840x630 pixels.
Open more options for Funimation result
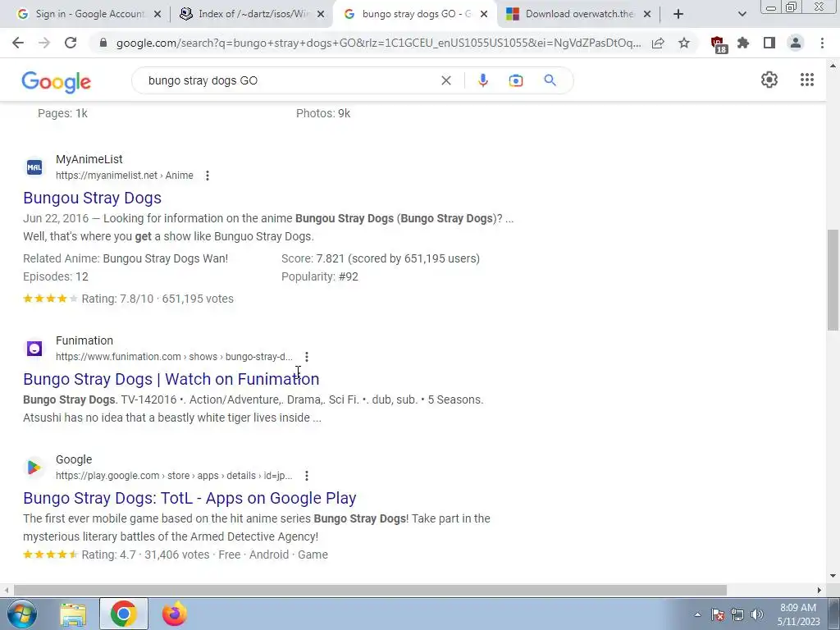[x=307, y=357]
